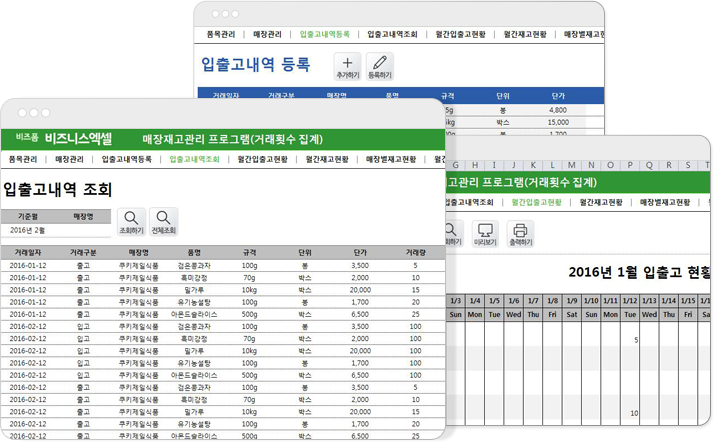This screenshot has height=442, width=714.
Task: Select 입출고내역등록 tab in front window
Action: (127, 159)
